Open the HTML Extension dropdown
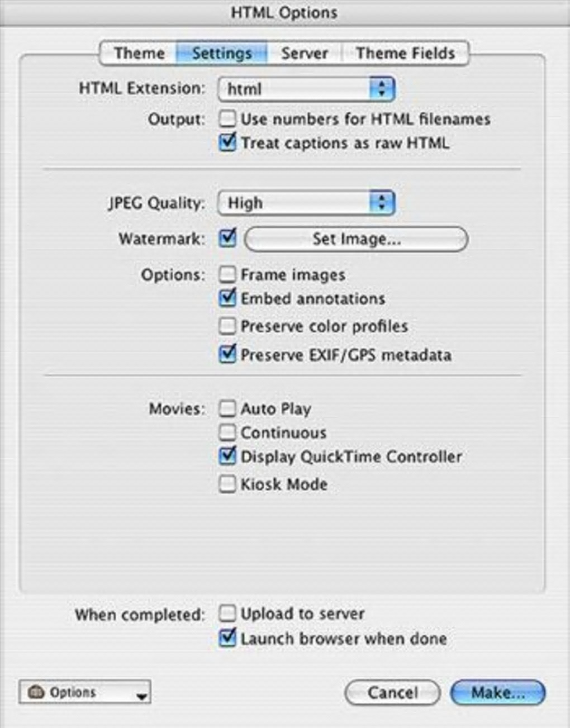Viewport: 570px width, 728px height. 306,89
